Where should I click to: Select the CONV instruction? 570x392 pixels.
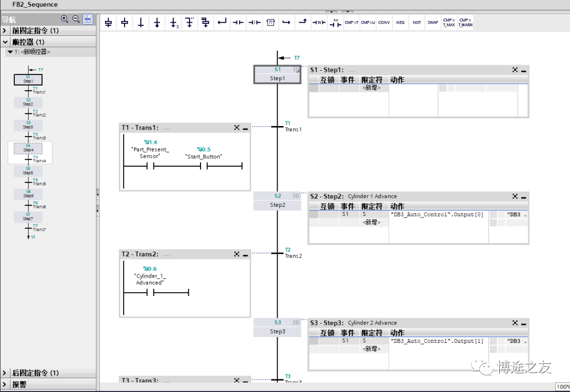pyautogui.click(x=384, y=23)
